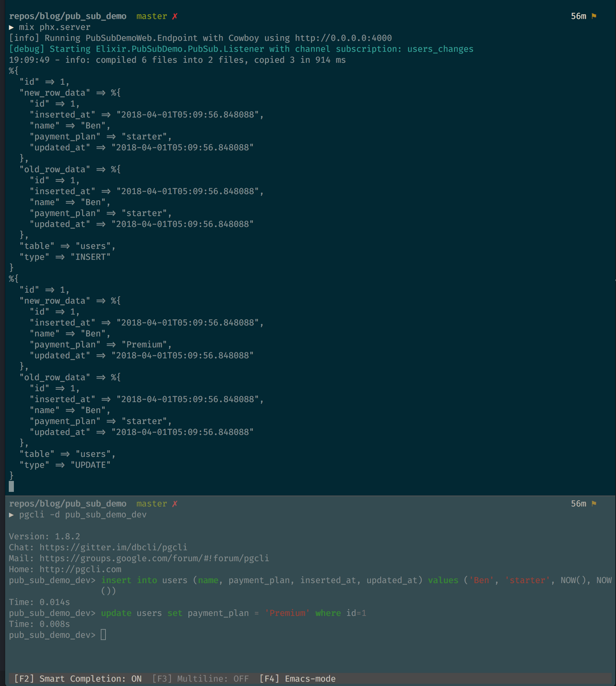The width and height of the screenshot is (616, 686).
Task: Click the prompt arrow before pgcli command
Action: coord(12,515)
